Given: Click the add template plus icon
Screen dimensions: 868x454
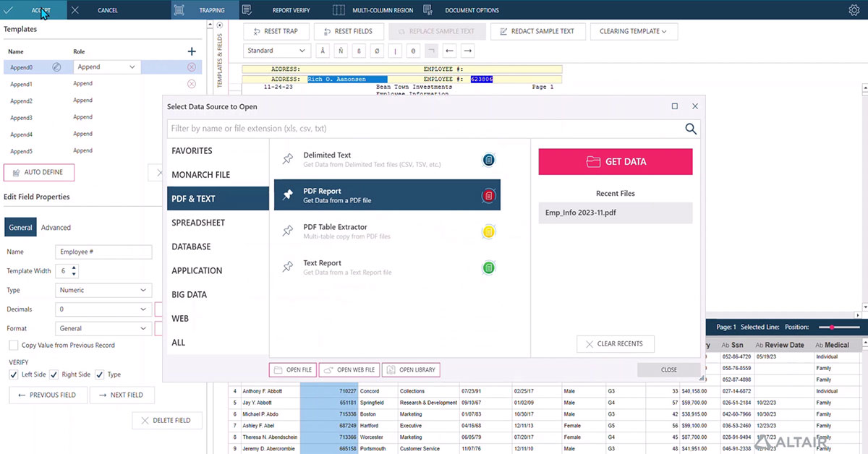Looking at the screenshot, I should point(192,51).
